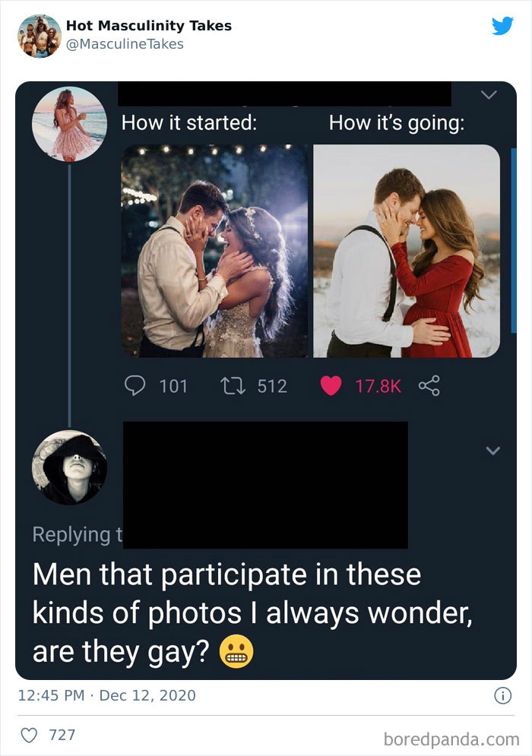The height and width of the screenshot is (756, 532).
Task: Toggle the like on the reply tweet
Action: tap(31, 735)
